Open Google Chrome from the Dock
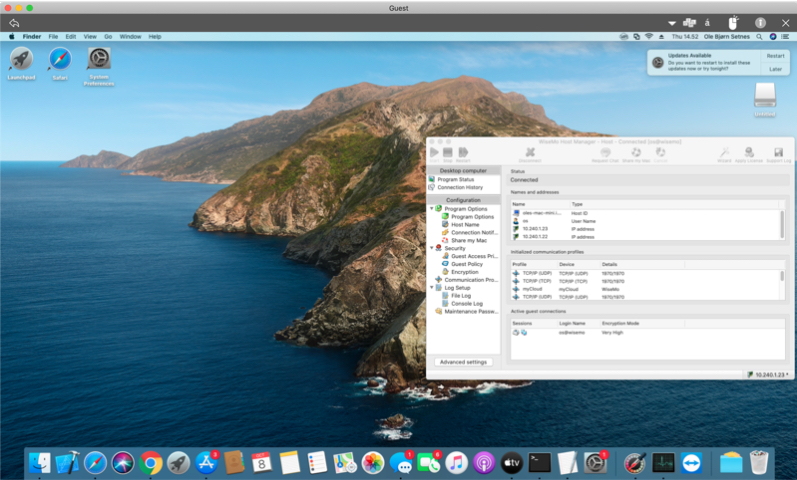797x480 pixels. pyautogui.click(x=151, y=462)
